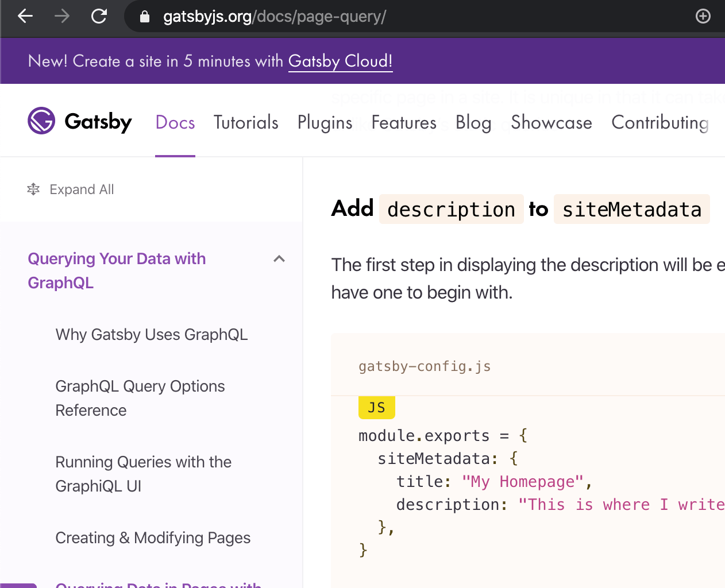
Task: Click the yellow JS language badge
Action: [x=377, y=408]
